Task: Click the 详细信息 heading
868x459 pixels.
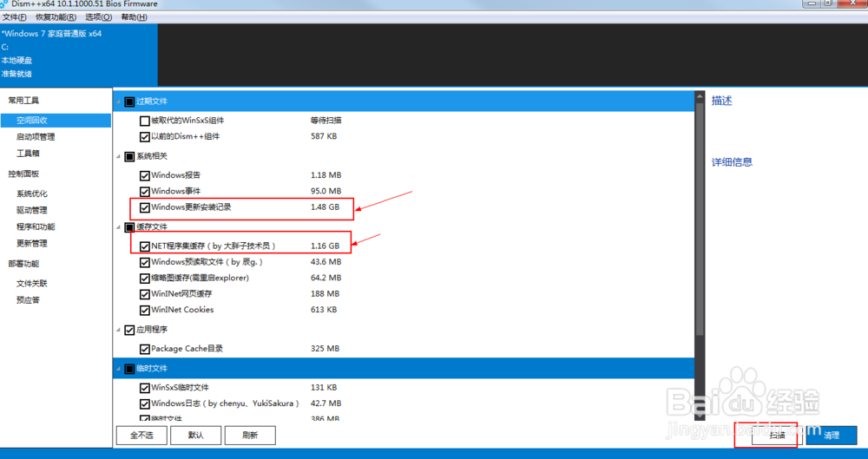Action: (732, 162)
